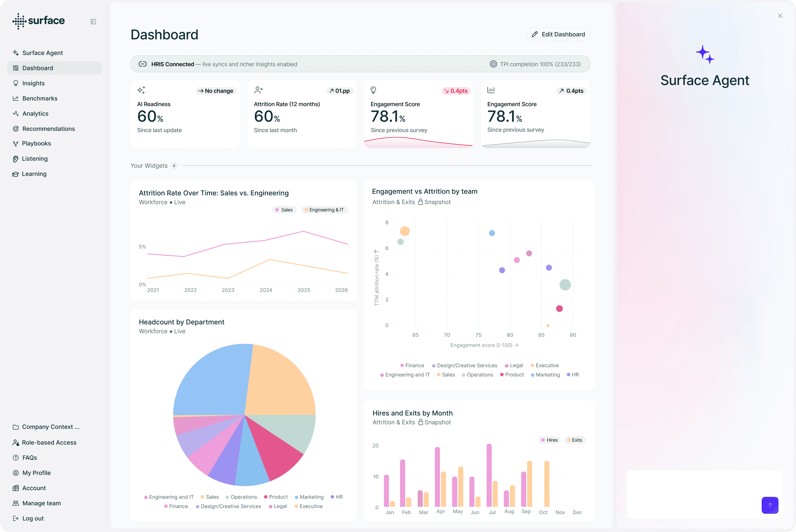Click the Manage team people icon
This screenshot has width=796, height=532.
tap(16, 503)
